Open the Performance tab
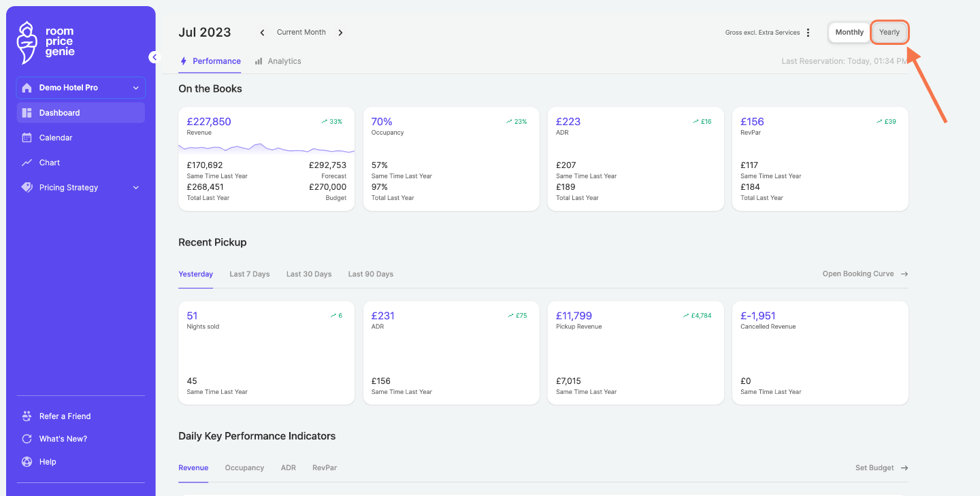Viewport: 980px width, 496px height. click(x=210, y=61)
